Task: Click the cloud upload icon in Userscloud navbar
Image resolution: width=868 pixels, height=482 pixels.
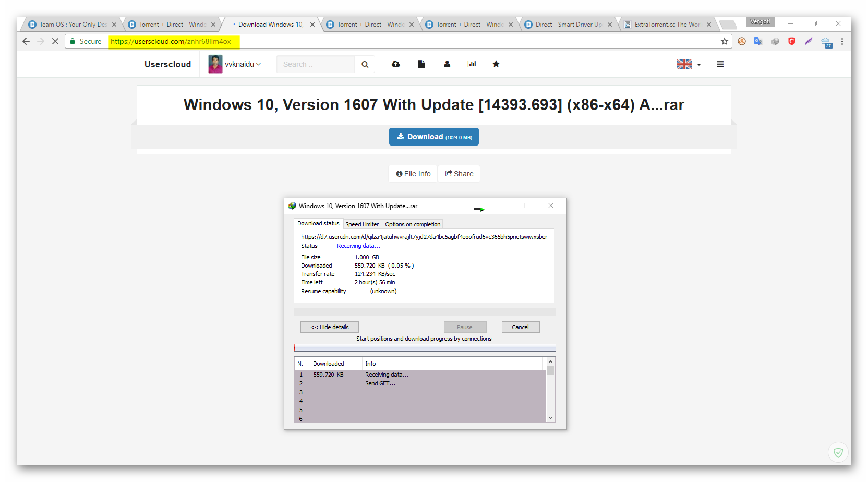Action: [396, 64]
